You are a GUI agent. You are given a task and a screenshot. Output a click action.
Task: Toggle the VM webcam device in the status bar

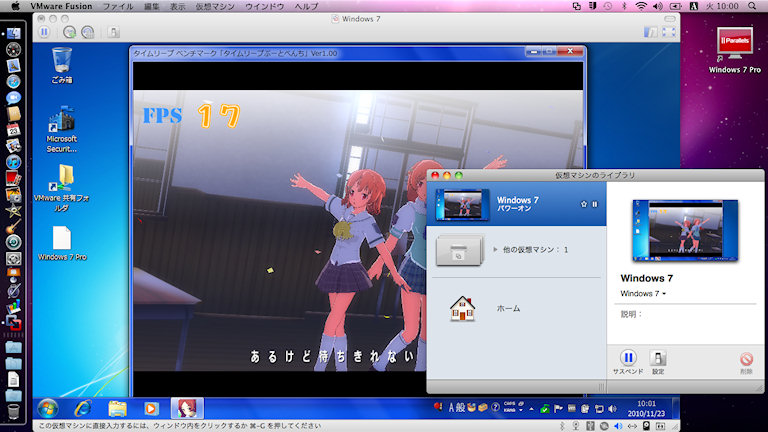point(576,426)
